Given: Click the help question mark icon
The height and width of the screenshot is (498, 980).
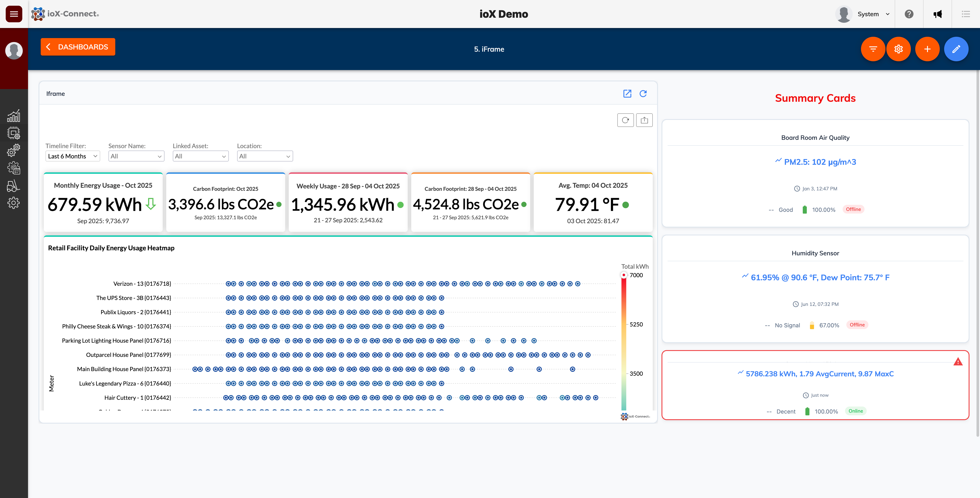Looking at the screenshot, I should [x=909, y=14].
